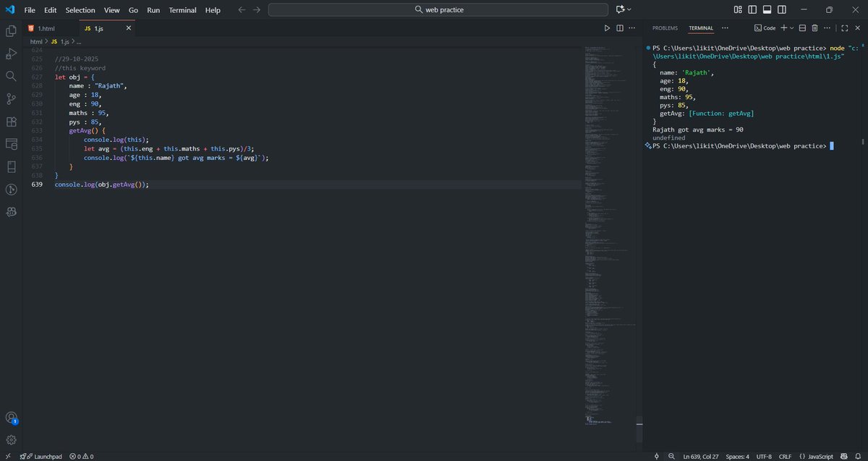
Task: Open the Accounts menu with notification badge
Action: 11,418
